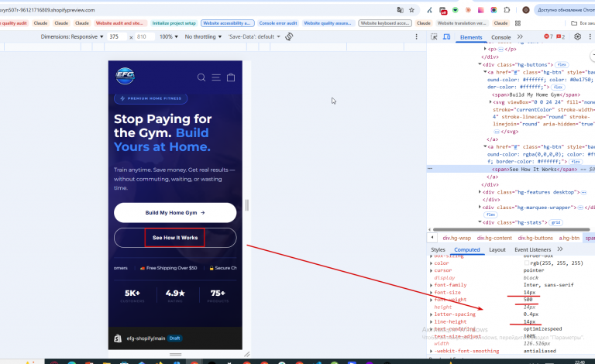Click the Elements panel horizontal scrollbar
This screenshot has width=595, height=364.
click(x=511, y=229)
